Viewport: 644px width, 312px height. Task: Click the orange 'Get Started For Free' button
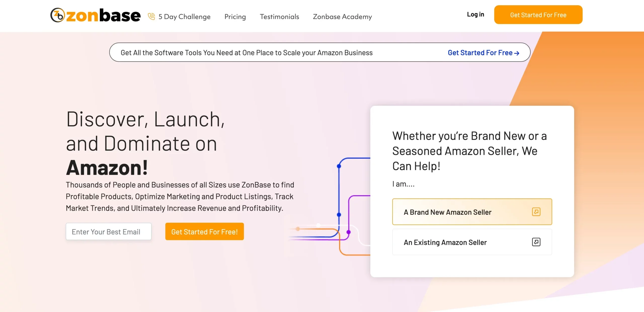click(538, 15)
